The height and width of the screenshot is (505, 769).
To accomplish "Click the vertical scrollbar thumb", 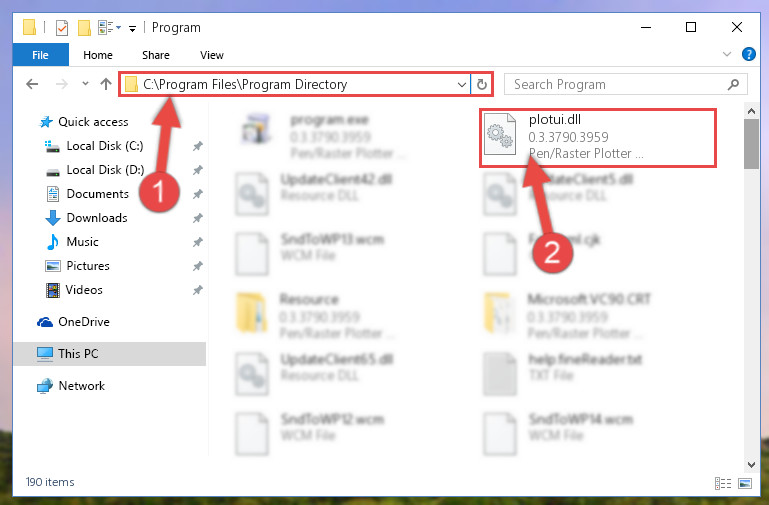I will (x=751, y=144).
